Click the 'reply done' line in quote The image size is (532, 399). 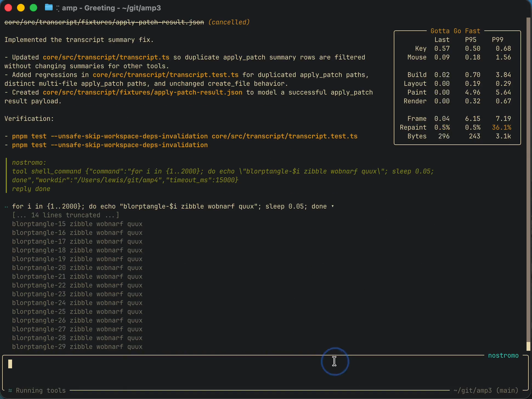click(31, 189)
